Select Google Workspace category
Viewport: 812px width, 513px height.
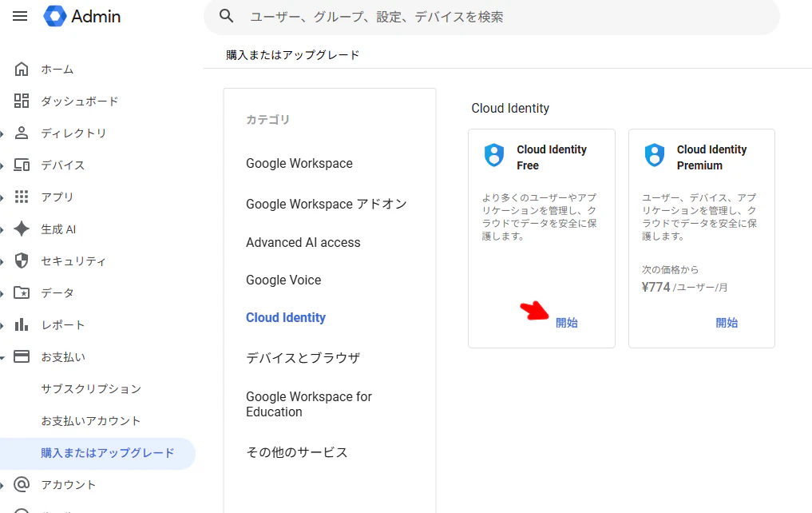(x=299, y=163)
